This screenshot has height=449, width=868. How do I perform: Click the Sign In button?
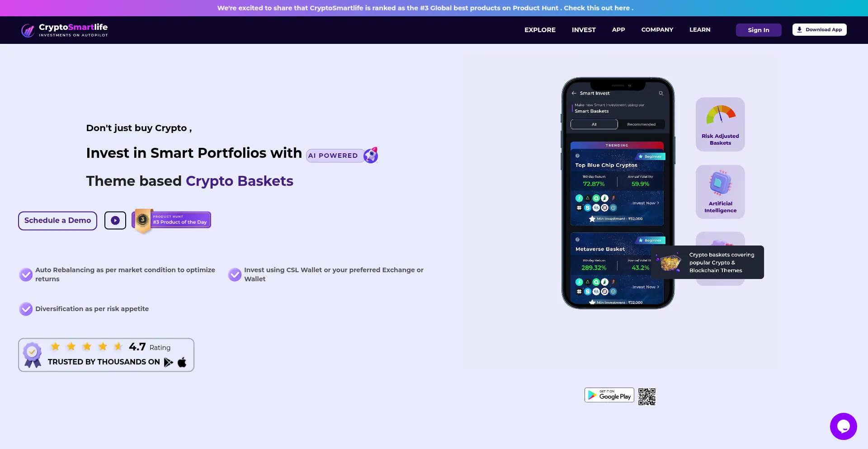[x=759, y=30]
